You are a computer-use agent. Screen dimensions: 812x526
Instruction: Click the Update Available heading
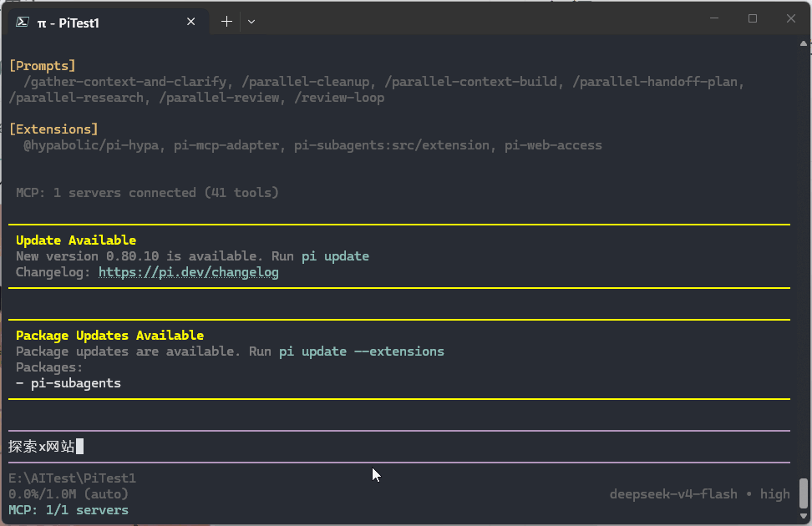tap(76, 240)
